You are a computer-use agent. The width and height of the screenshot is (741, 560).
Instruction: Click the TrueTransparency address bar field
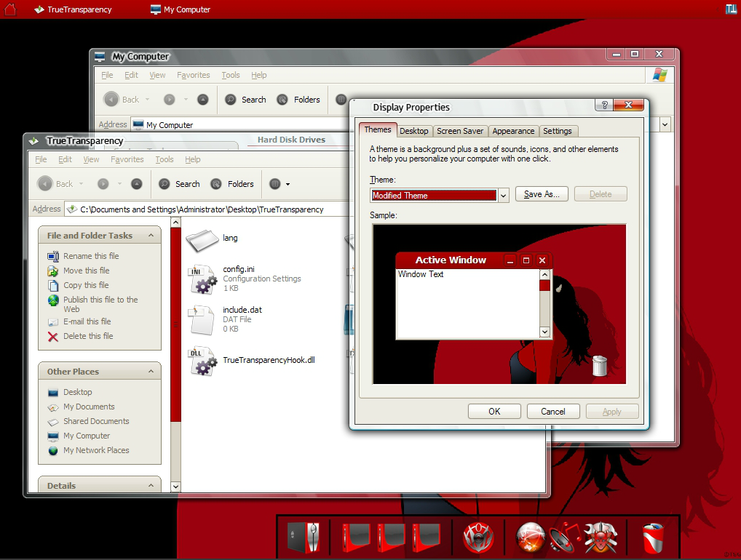(208, 209)
